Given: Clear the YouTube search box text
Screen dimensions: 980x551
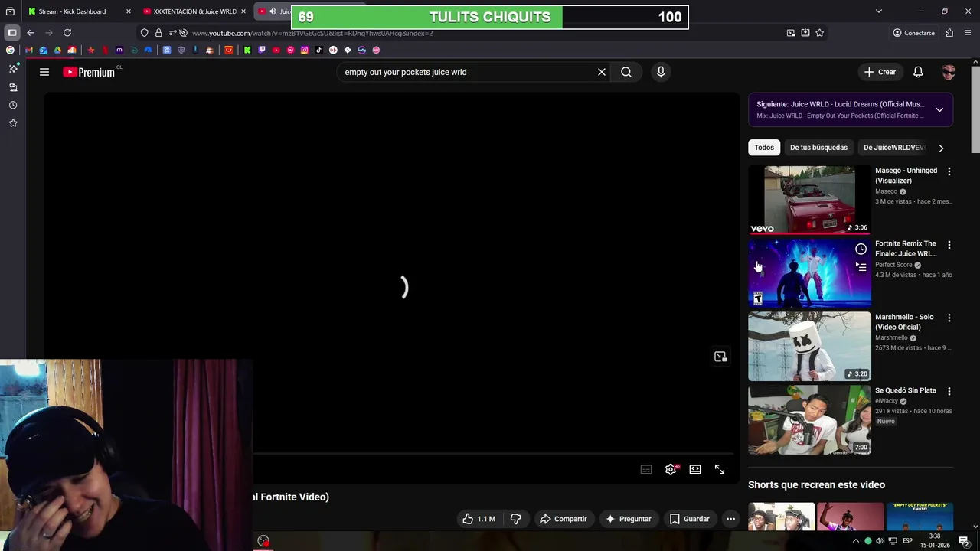Looking at the screenshot, I should 602,72.
